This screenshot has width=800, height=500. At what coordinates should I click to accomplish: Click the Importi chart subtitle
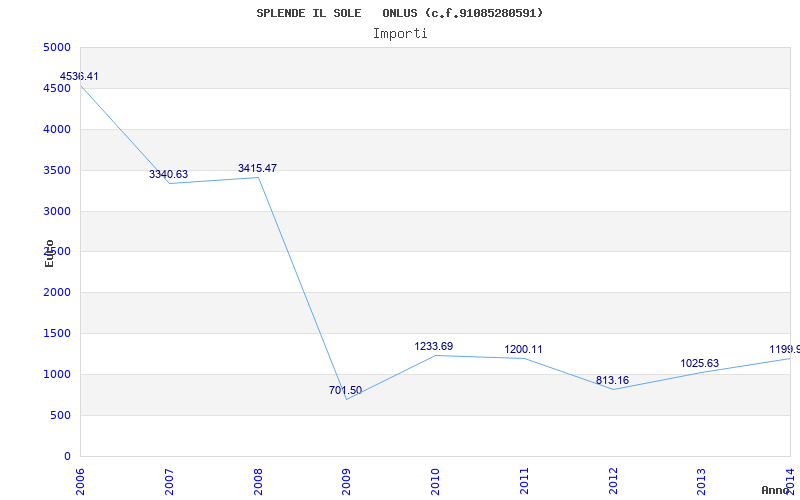pos(400,34)
